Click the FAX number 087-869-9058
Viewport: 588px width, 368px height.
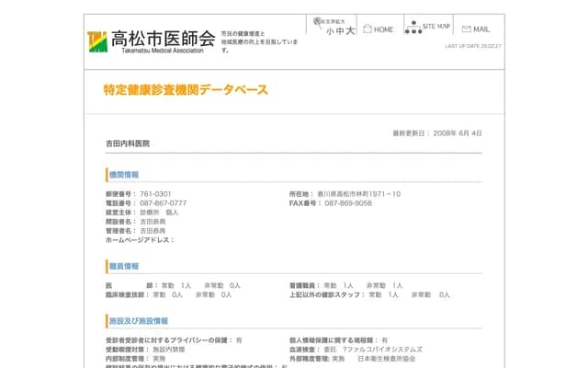[x=348, y=203]
